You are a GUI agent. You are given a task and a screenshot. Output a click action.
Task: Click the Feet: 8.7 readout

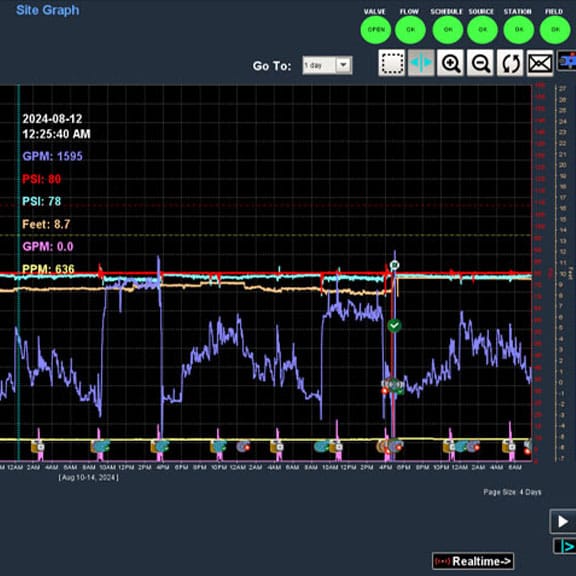[46, 224]
